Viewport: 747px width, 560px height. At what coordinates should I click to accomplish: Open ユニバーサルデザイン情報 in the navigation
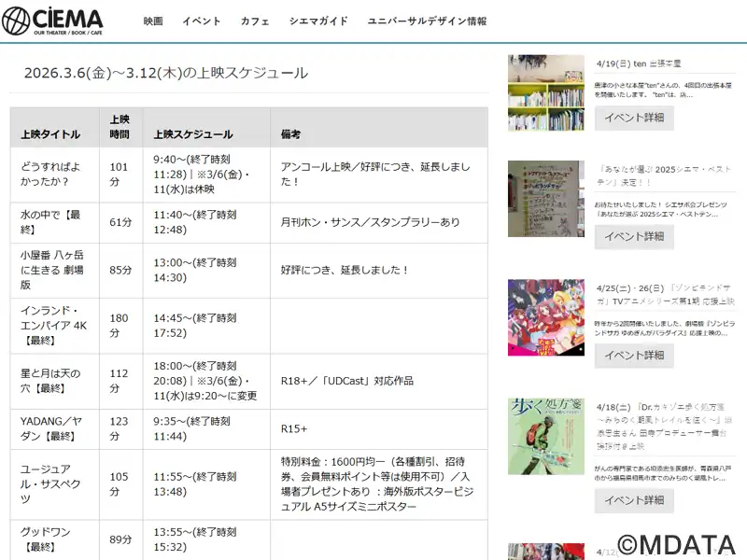[x=427, y=21]
